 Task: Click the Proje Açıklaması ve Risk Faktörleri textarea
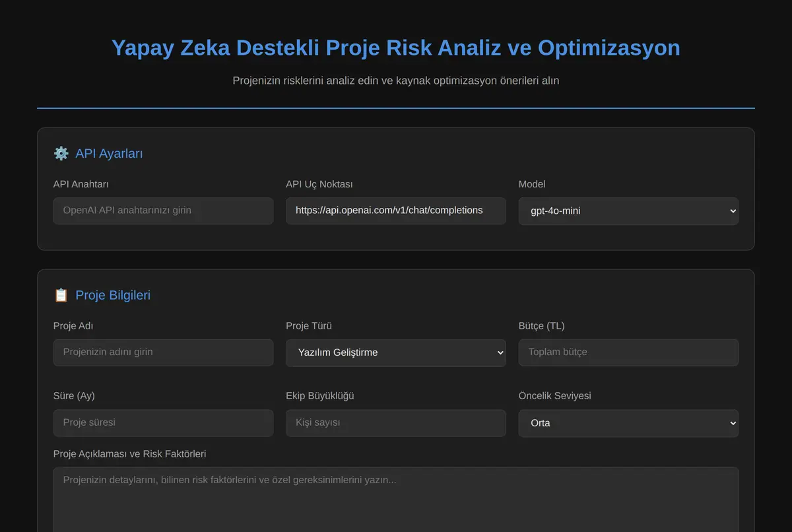coord(396,500)
